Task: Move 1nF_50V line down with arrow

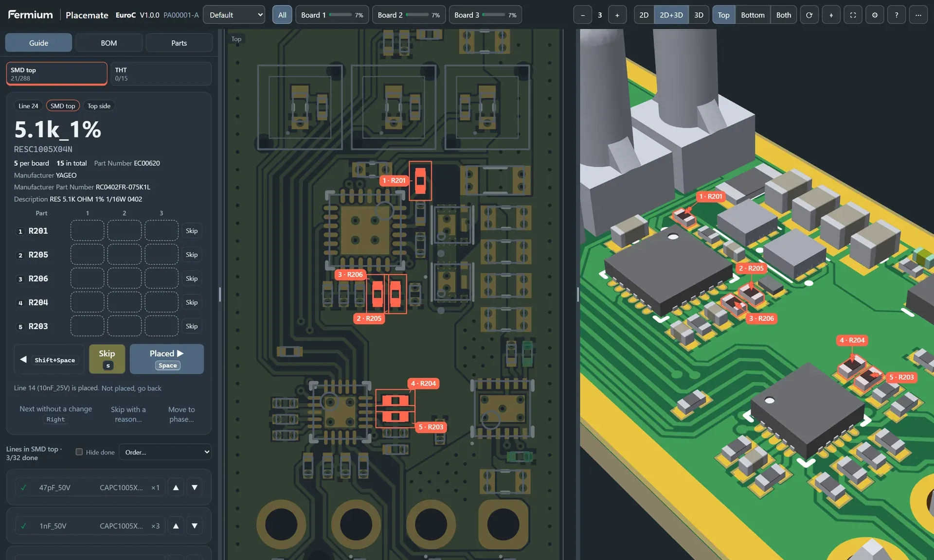Action: click(195, 526)
